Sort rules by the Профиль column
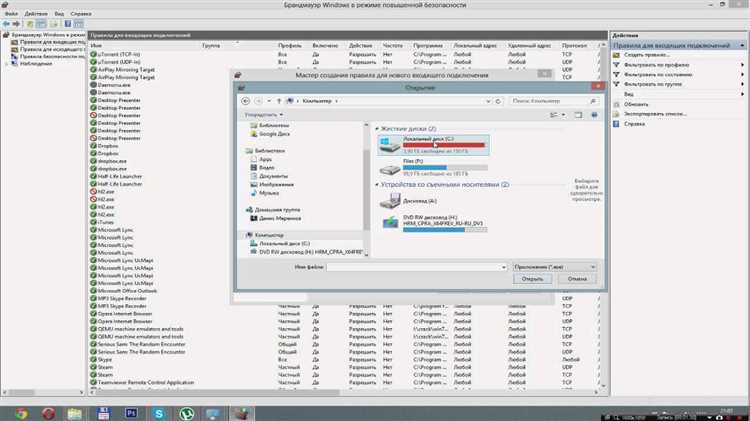 coord(289,45)
